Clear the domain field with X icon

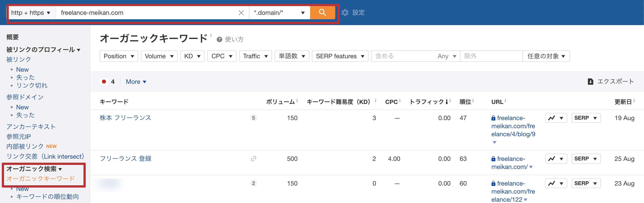(x=241, y=13)
